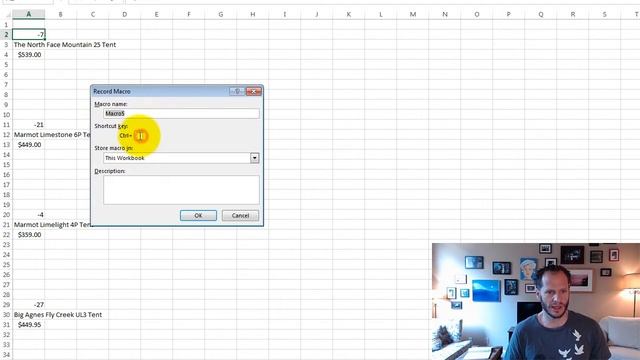
Task: Click OK in Record Macro dialog
Action: click(x=198, y=216)
